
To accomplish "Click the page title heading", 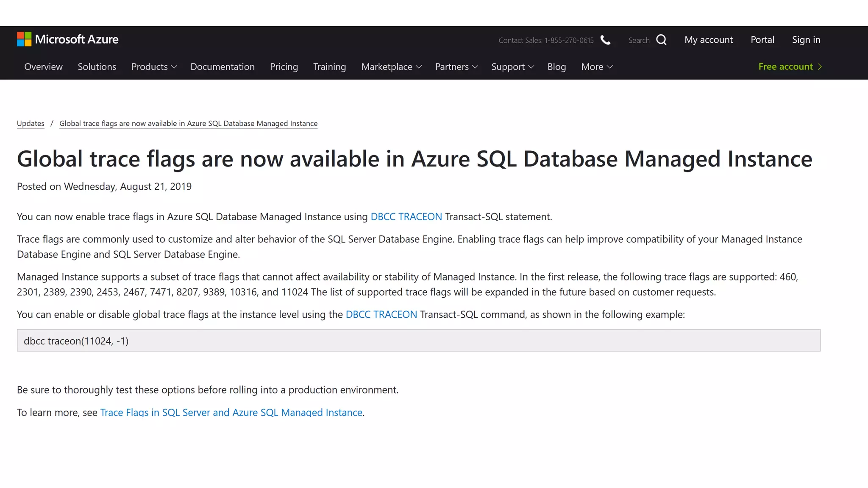I will [415, 159].
